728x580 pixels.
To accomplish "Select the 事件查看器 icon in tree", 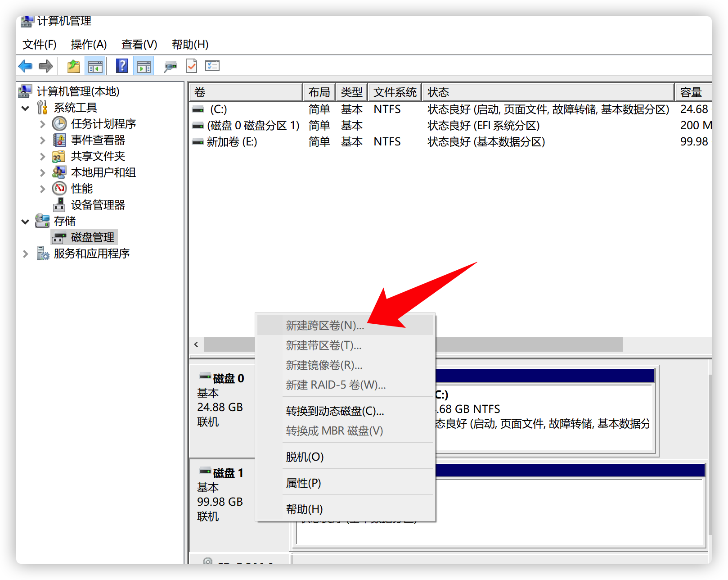I will pos(59,140).
